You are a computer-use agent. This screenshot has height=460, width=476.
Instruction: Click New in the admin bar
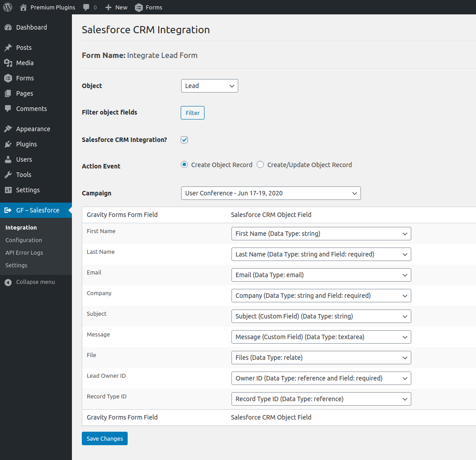121,7
